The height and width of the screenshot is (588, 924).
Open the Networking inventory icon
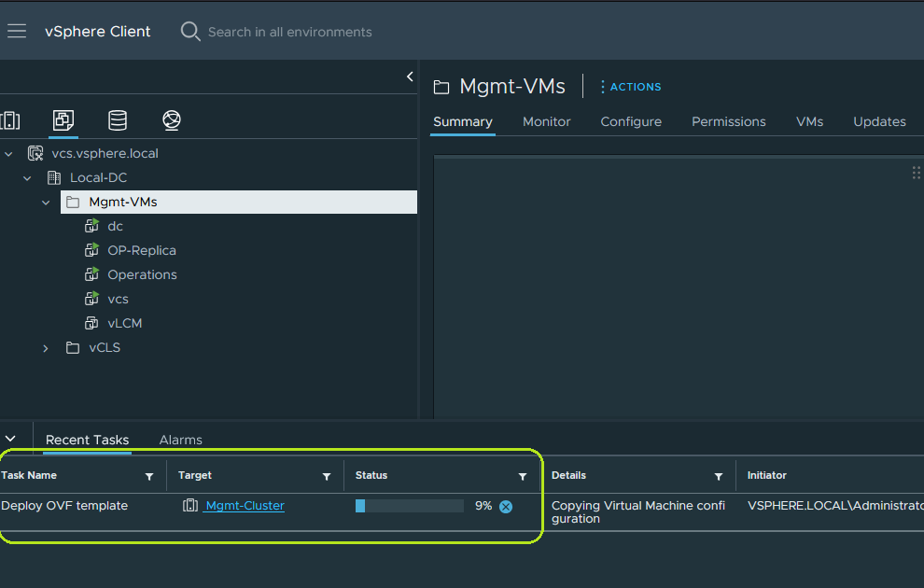coord(172,120)
